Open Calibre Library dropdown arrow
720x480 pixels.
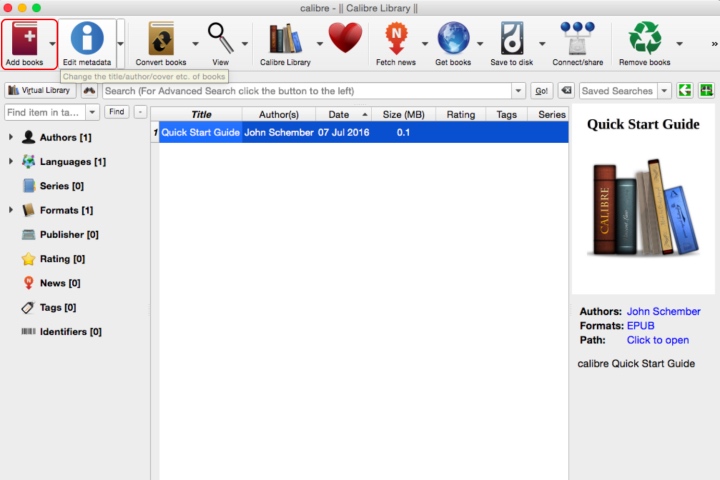point(320,44)
